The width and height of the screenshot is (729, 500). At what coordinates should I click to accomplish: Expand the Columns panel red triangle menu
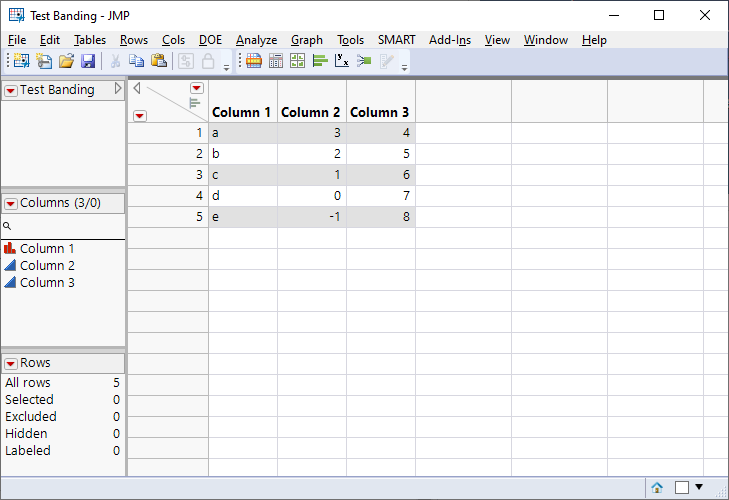click(x=11, y=203)
